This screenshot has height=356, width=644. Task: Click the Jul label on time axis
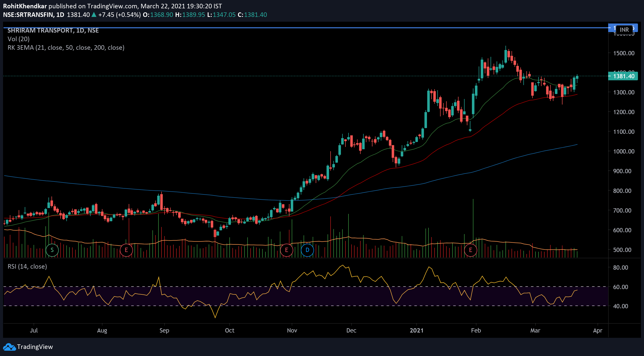click(34, 330)
